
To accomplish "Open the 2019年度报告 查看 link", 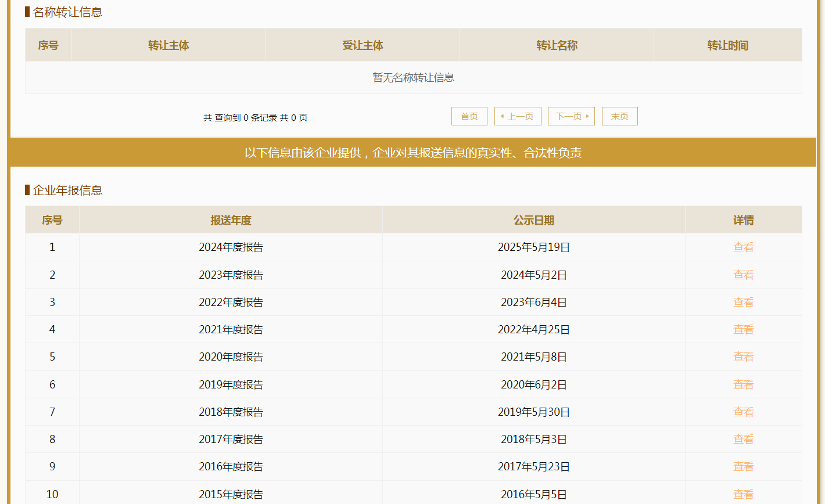I will coord(743,384).
